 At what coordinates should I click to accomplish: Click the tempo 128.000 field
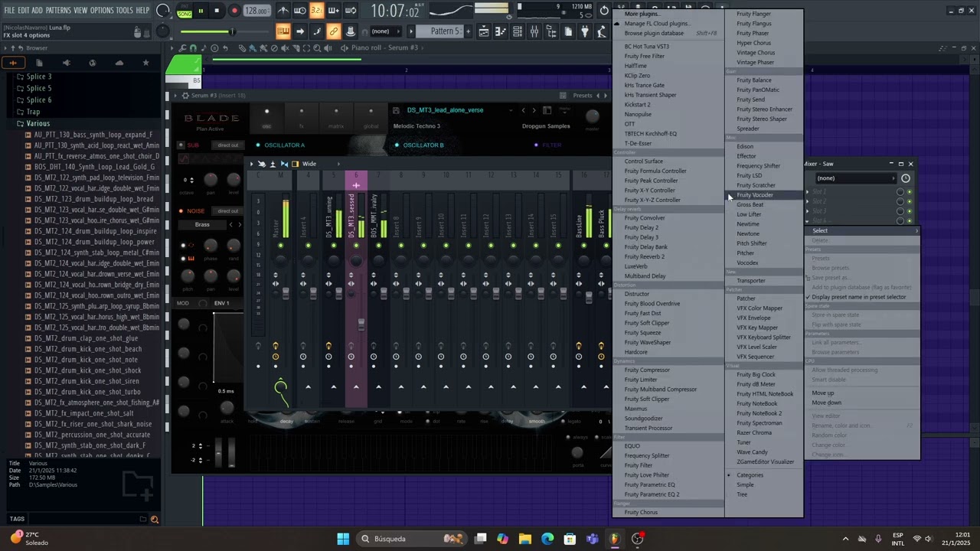click(256, 11)
